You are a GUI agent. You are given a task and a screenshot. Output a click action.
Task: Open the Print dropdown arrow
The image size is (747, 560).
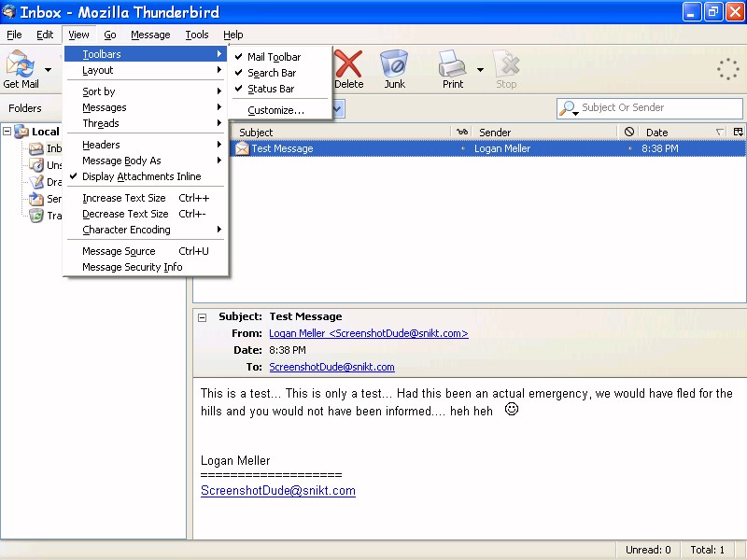click(480, 70)
